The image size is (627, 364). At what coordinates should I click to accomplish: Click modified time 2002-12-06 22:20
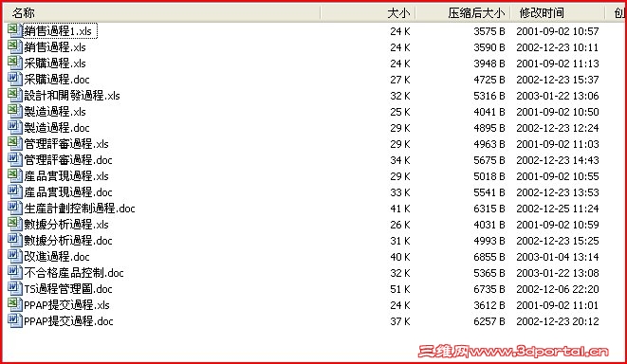tap(558, 289)
